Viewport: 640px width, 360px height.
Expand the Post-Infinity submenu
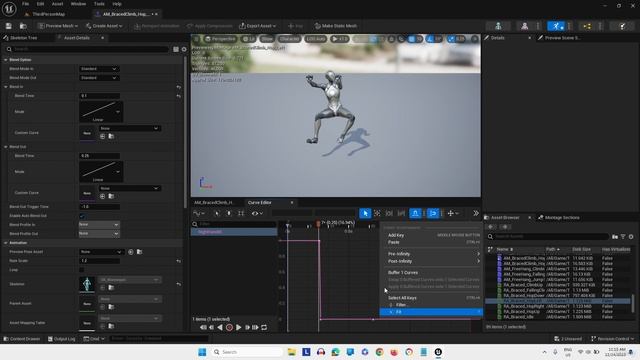432,261
